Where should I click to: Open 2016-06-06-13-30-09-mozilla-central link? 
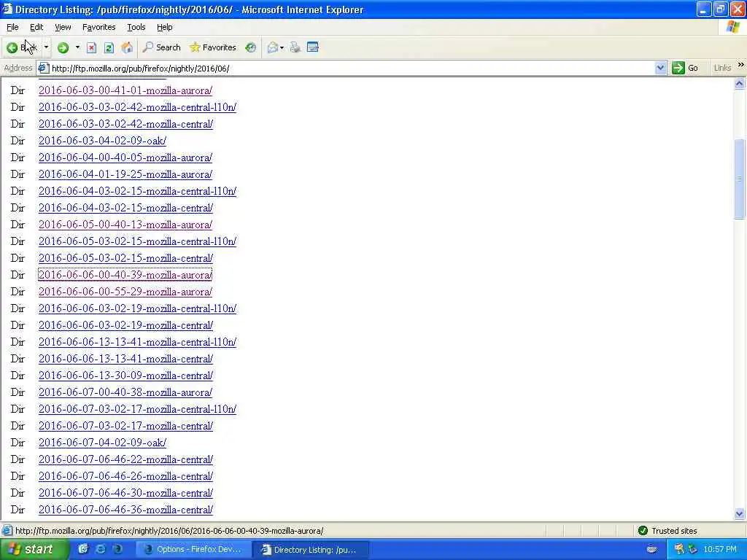[125, 376]
